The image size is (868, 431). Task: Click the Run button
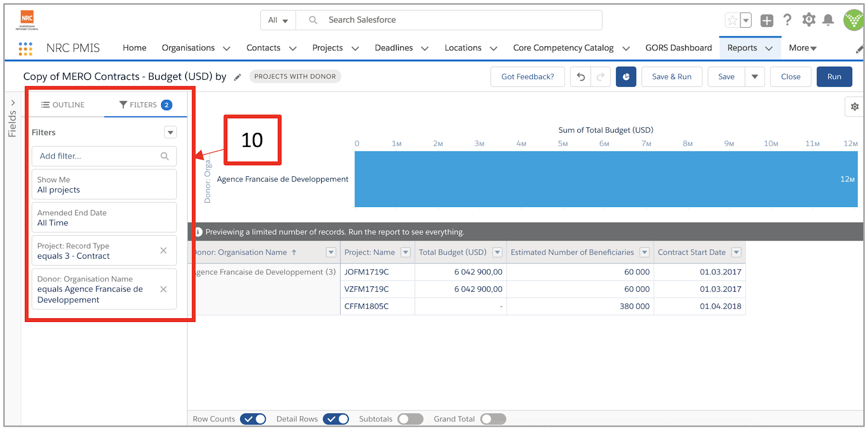click(834, 77)
